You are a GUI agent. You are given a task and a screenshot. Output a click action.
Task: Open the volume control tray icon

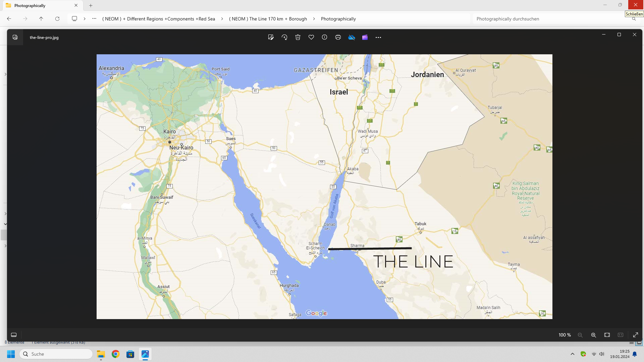coord(602,354)
